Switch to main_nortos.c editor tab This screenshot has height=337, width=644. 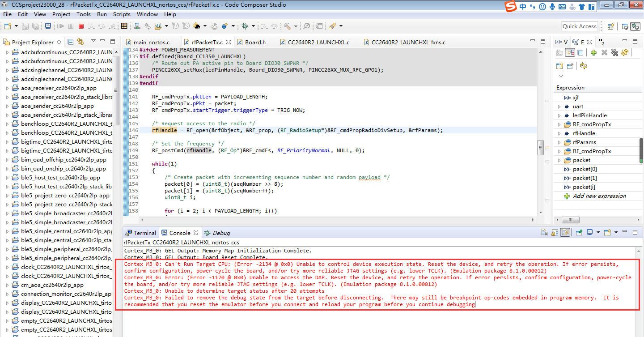tap(147, 43)
